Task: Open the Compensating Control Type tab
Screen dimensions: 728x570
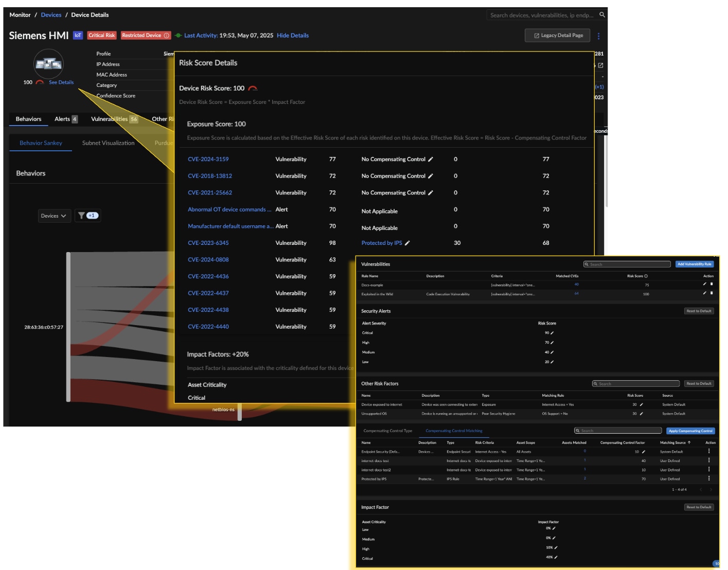Action: 387,431
